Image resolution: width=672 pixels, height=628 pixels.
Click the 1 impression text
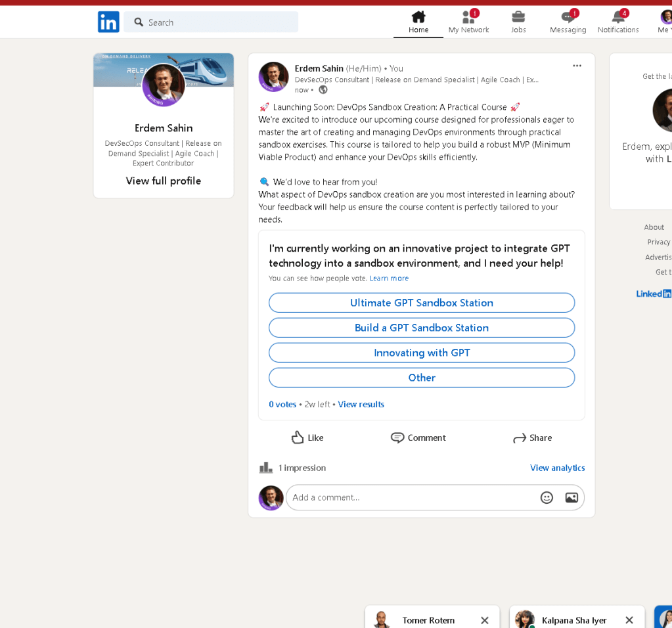302,468
